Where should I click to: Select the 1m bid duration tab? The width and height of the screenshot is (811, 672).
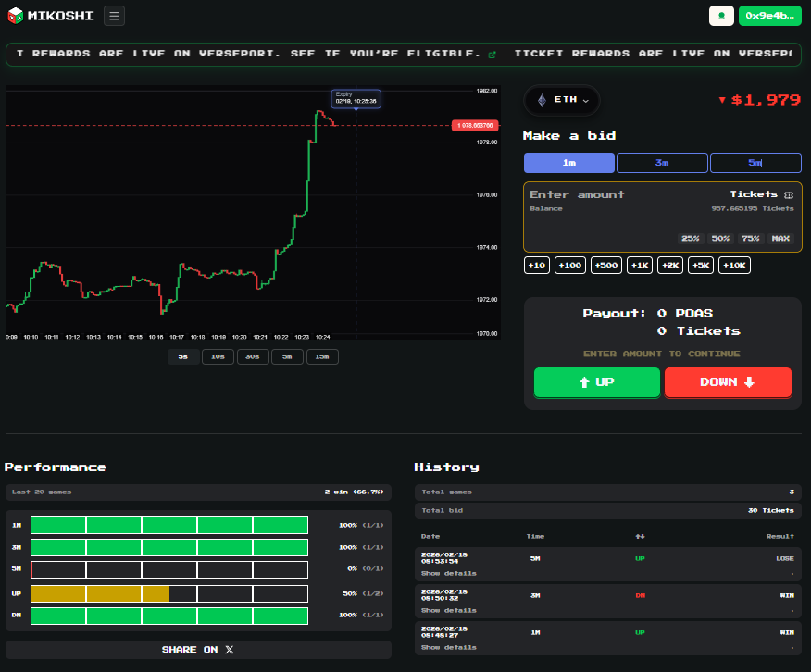(x=569, y=163)
